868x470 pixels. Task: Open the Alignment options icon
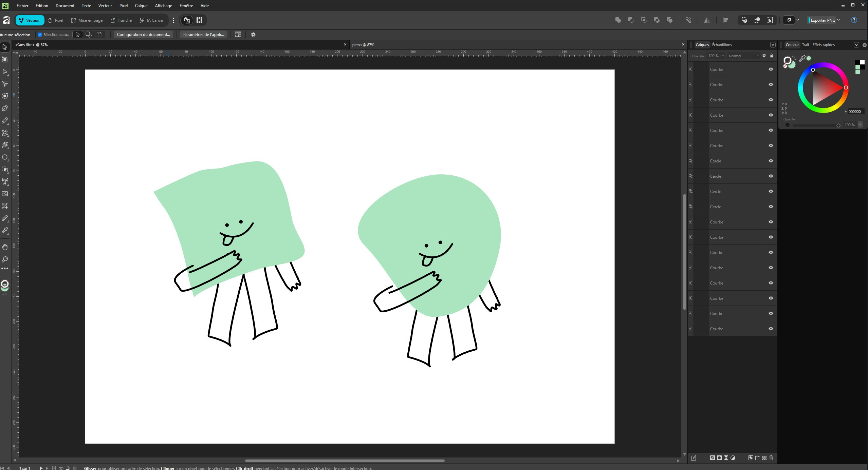(726, 20)
